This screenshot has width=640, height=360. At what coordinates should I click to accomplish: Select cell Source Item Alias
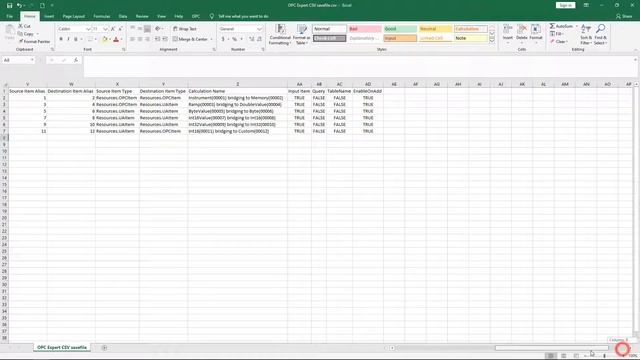27,91
